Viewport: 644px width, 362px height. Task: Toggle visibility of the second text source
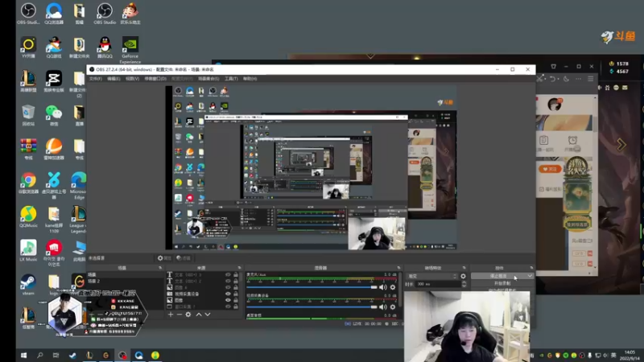point(228,281)
